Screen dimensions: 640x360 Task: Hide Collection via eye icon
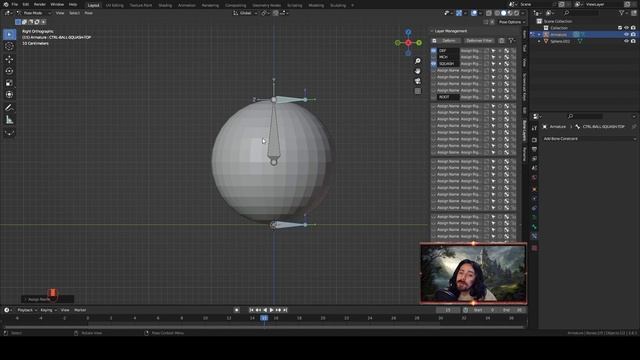[627, 28]
